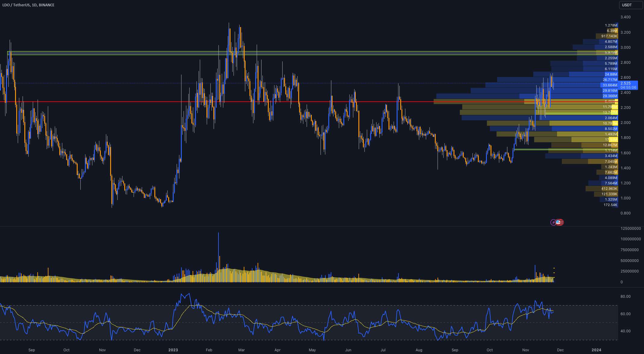Viewport: 644px width, 354px height.
Task: Click the Aug label on time axis
Action: 419,350
